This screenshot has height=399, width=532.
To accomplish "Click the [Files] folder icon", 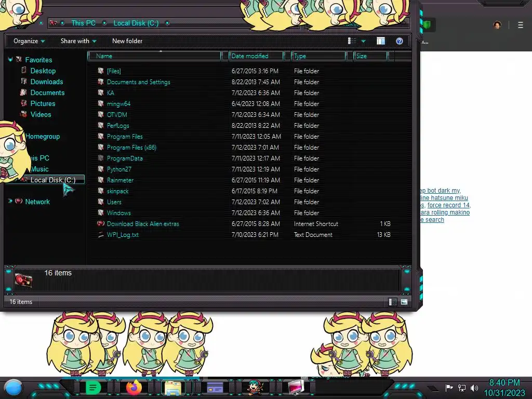I will pos(101,71).
